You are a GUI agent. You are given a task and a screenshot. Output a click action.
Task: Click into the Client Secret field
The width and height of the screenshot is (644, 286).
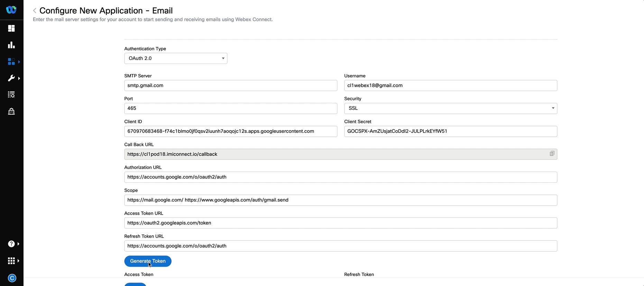[x=451, y=131]
